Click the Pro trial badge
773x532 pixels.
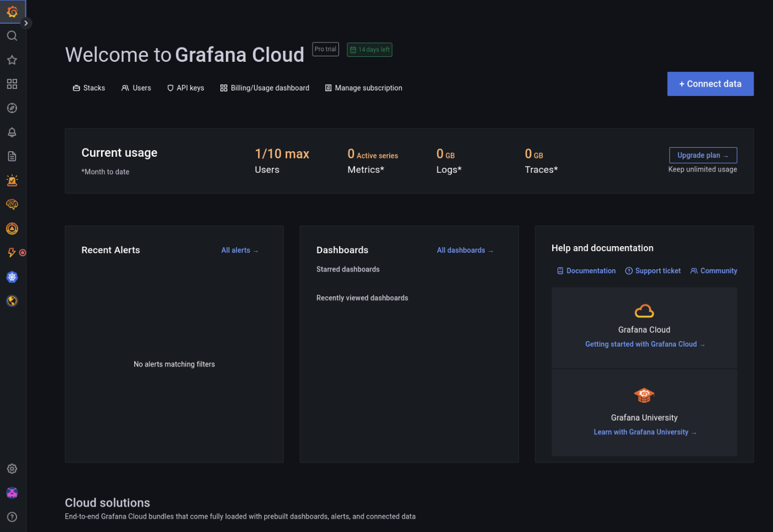(326, 49)
